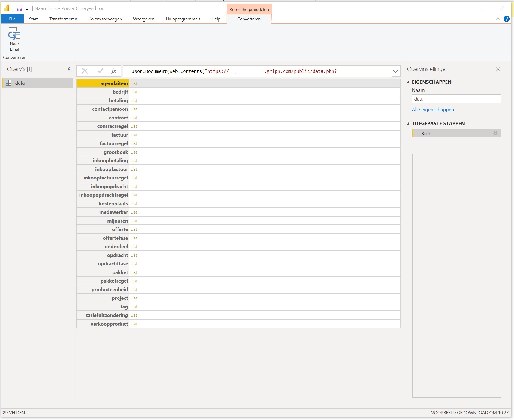514x420 pixels.
Task: Click the Naam input field
Action: tap(456, 99)
